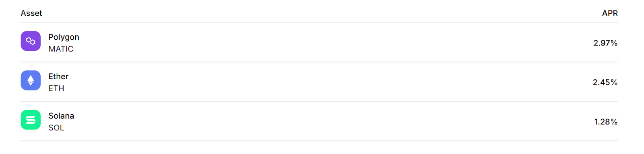
Task: Click the 2.45% APR value
Action: 605,82
